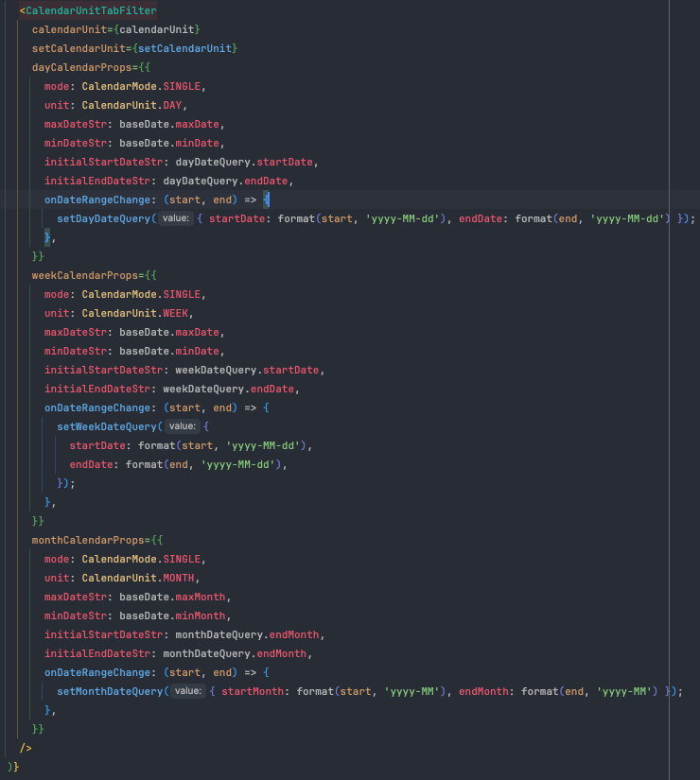Click CalendarMode.SINGLE in weekCalendarProps block
Screen dimensions: 700x780
click(x=141, y=294)
